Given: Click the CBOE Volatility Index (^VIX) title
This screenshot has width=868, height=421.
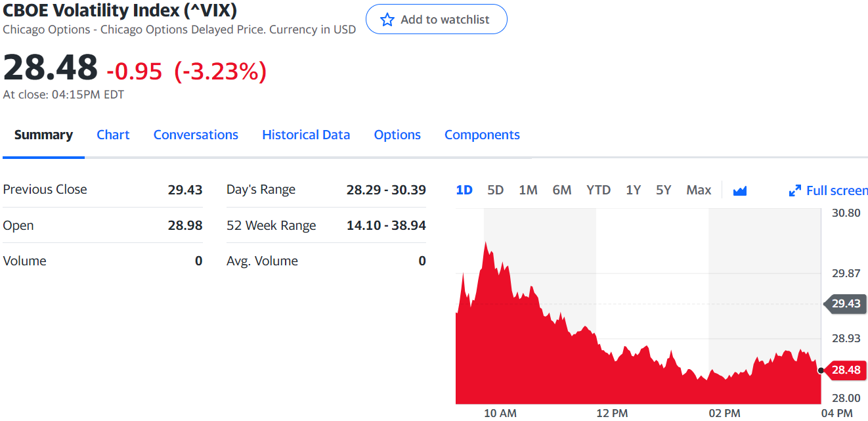Looking at the screenshot, I should coord(120,11).
